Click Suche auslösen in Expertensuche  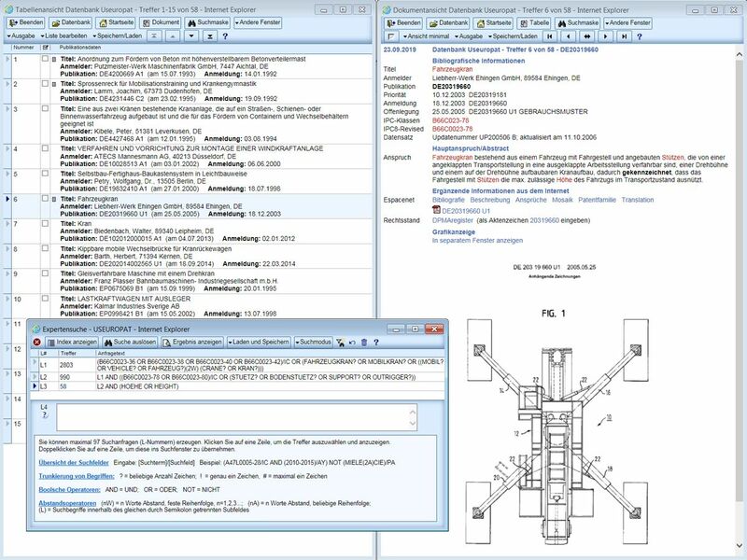(x=130, y=342)
